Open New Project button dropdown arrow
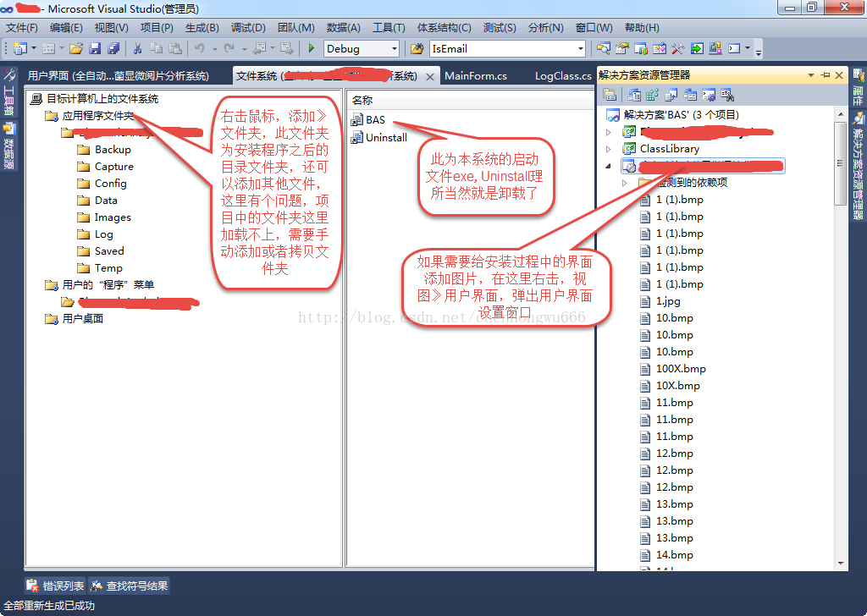 point(34,48)
